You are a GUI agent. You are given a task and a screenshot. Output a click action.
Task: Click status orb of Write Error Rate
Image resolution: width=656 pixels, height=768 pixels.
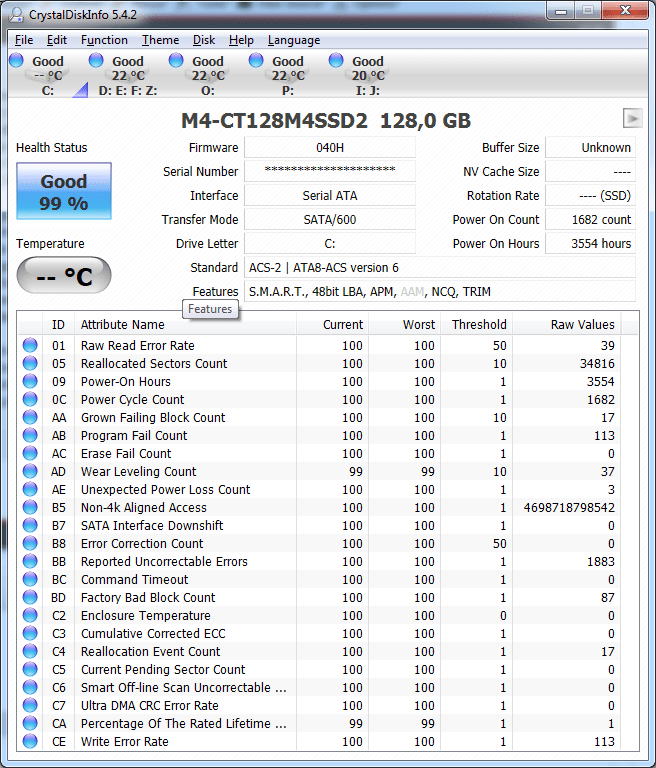30,741
